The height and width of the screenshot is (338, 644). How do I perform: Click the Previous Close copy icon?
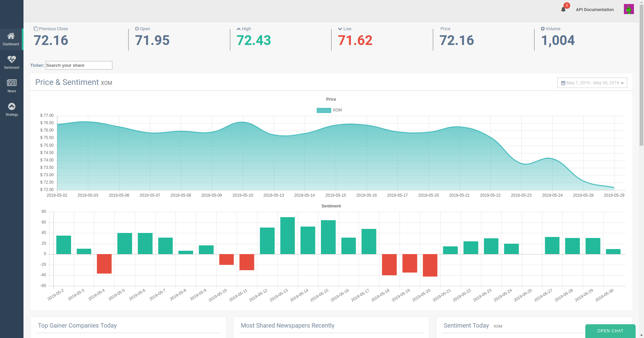click(x=36, y=29)
